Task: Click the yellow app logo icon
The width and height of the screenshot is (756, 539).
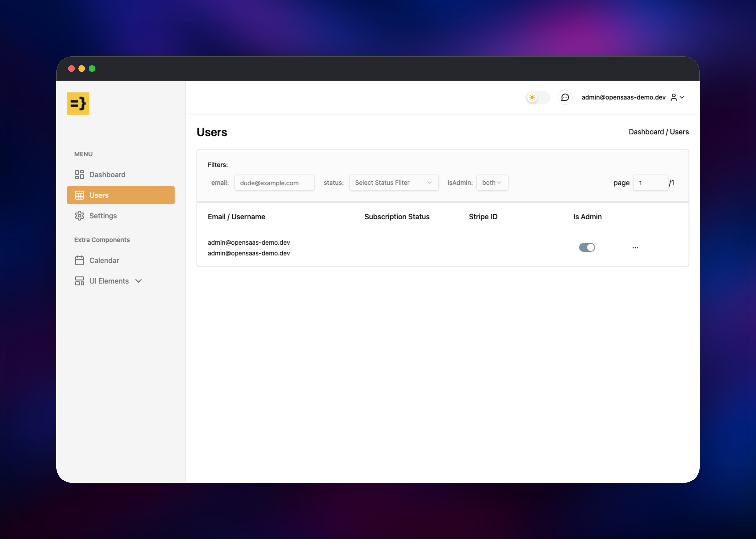Action: [x=78, y=104]
